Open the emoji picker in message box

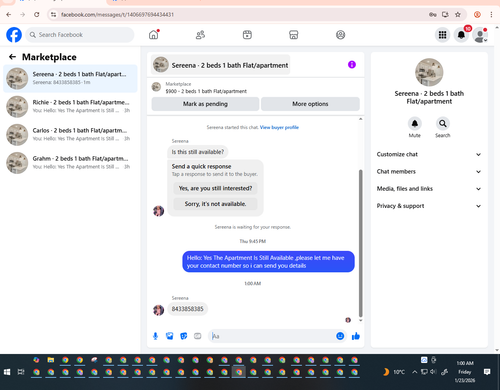340,336
